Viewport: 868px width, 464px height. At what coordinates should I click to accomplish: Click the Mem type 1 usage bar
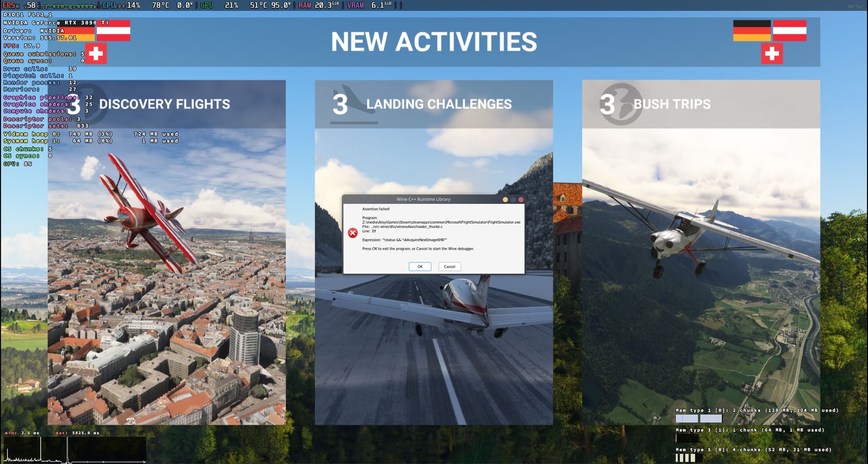point(698,419)
